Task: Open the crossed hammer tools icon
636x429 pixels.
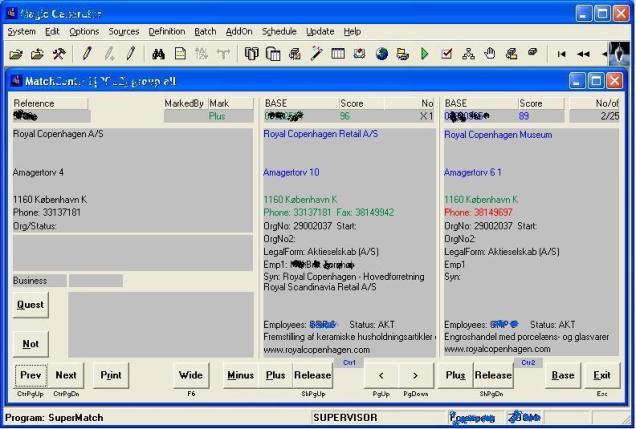Action: pyautogui.click(x=59, y=54)
